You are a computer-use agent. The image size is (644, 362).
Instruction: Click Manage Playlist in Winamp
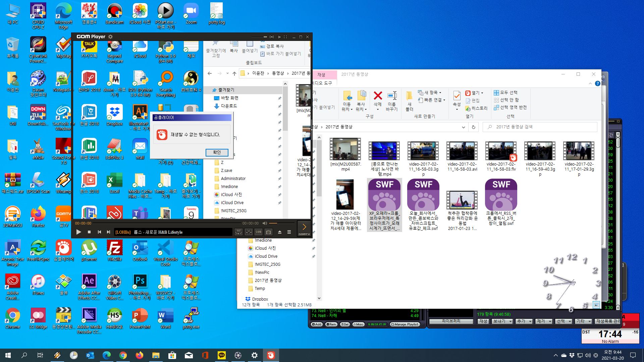(405, 324)
